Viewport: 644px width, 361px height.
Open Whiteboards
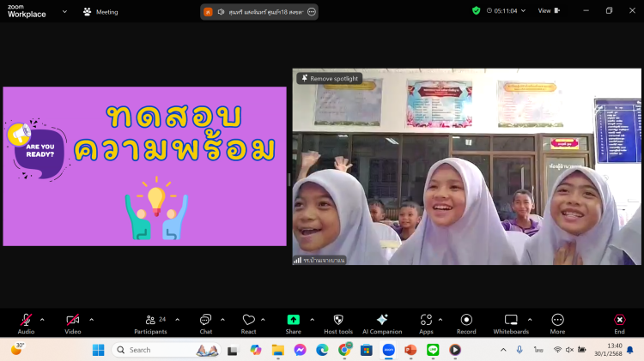511,323
